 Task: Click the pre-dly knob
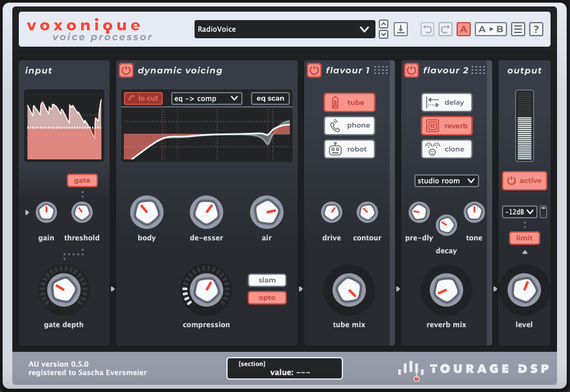coord(419,212)
